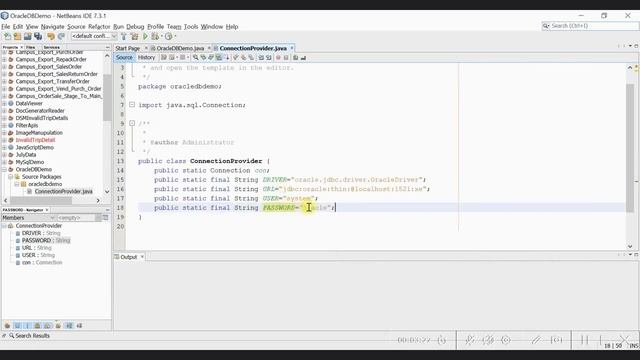640x360 pixels.
Task: Open the Debug menu
Action: [135, 27]
